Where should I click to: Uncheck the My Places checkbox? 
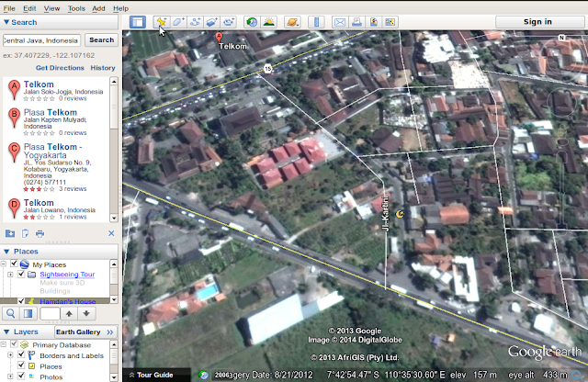click(x=15, y=264)
